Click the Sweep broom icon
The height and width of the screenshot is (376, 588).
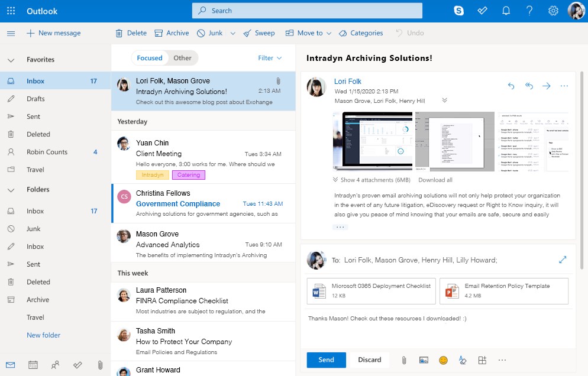pos(247,33)
